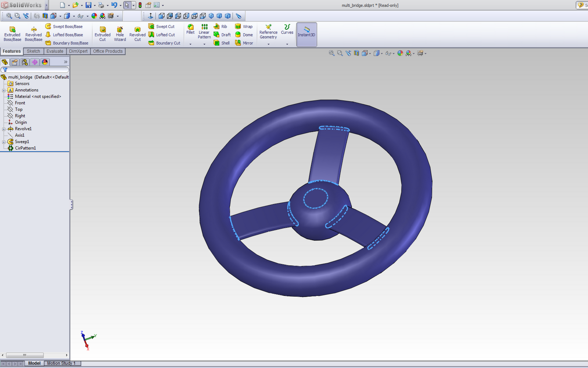Click the feature tree filter field
This screenshot has width=588, height=368.
coord(35,70)
